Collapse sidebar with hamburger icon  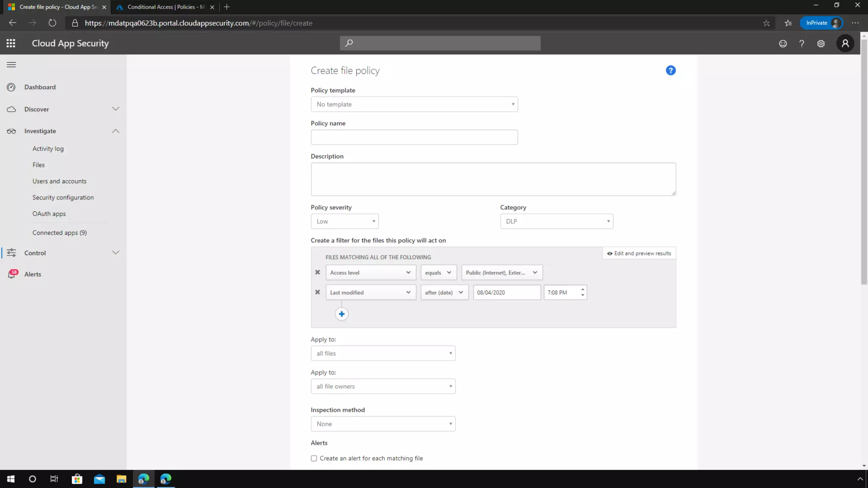click(11, 65)
